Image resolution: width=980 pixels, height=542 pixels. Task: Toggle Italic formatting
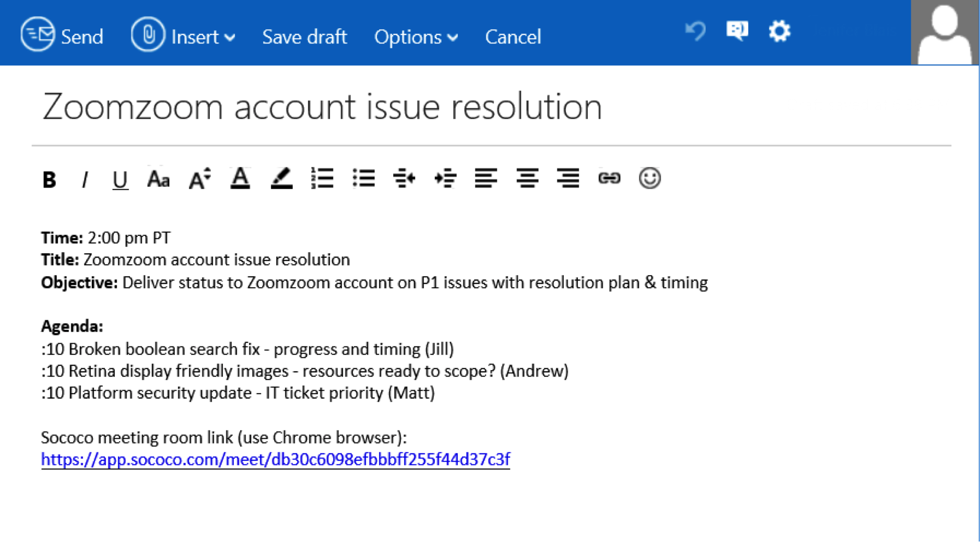pyautogui.click(x=84, y=179)
